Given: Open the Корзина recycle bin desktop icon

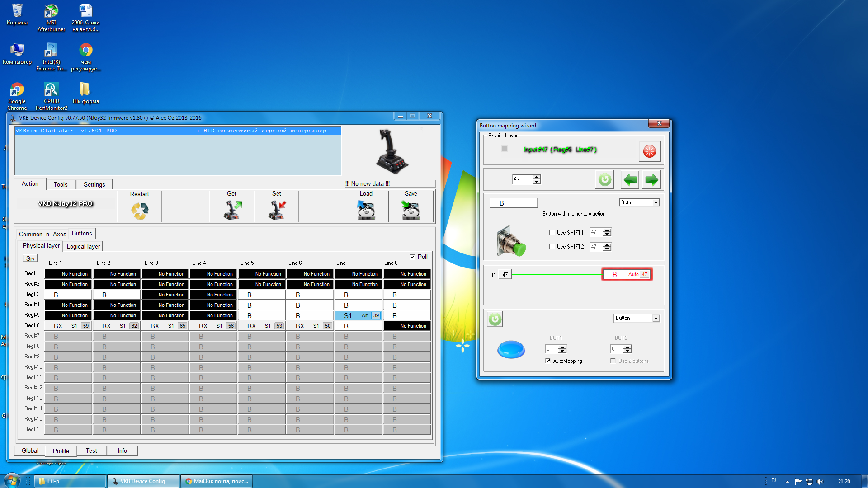Looking at the screenshot, I should coord(17,14).
